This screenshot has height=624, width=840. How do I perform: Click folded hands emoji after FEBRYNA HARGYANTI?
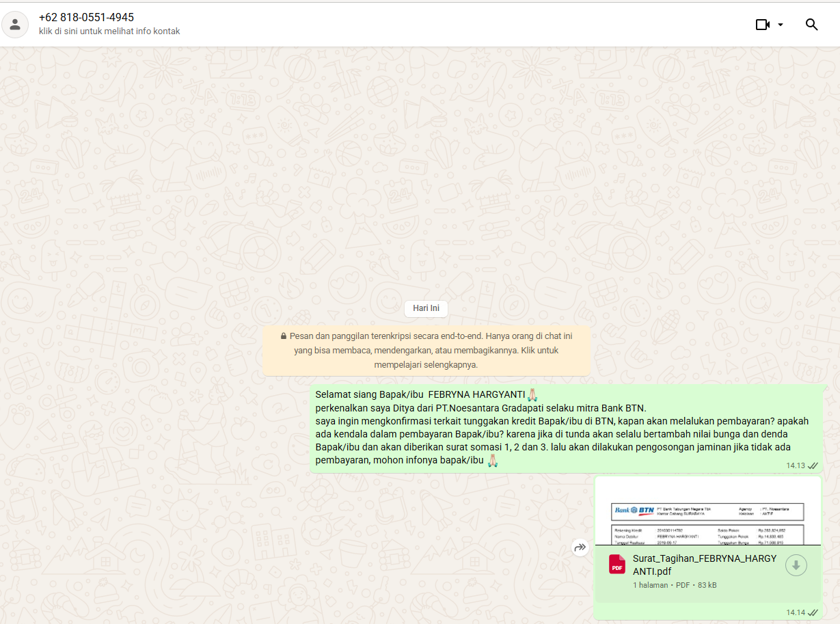(x=532, y=394)
